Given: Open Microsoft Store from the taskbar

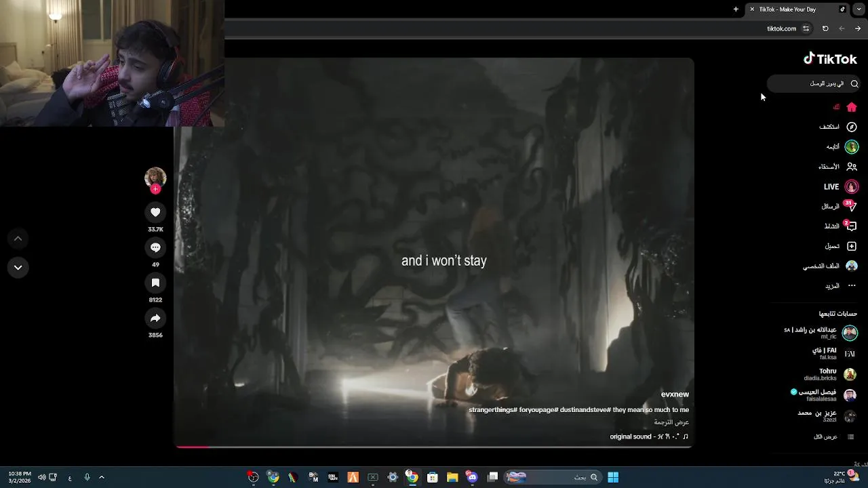Looking at the screenshot, I should tap(433, 477).
